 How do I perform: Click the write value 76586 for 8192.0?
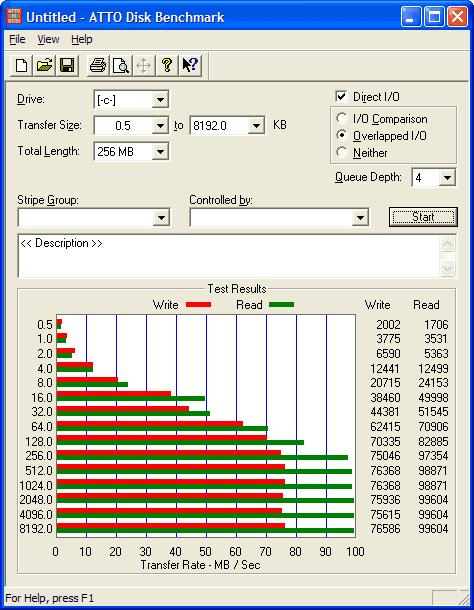pos(385,529)
